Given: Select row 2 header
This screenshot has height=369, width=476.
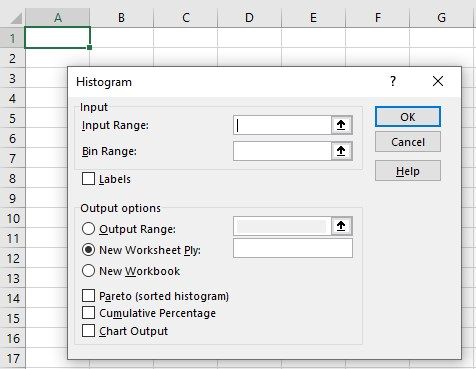Looking at the screenshot, I should pos(12,58).
